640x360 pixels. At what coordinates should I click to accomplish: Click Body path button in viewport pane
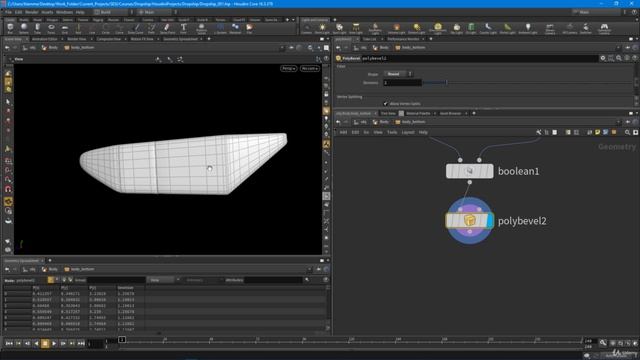click(50, 48)
